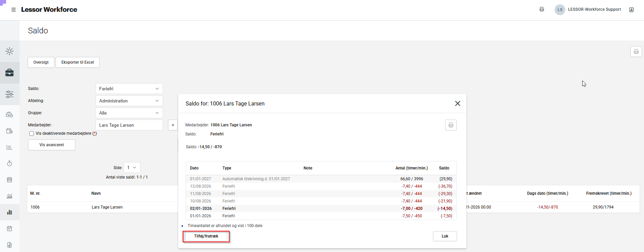Click the printer icon in top header
The image size is (644, 252).
tap(542, 9)
